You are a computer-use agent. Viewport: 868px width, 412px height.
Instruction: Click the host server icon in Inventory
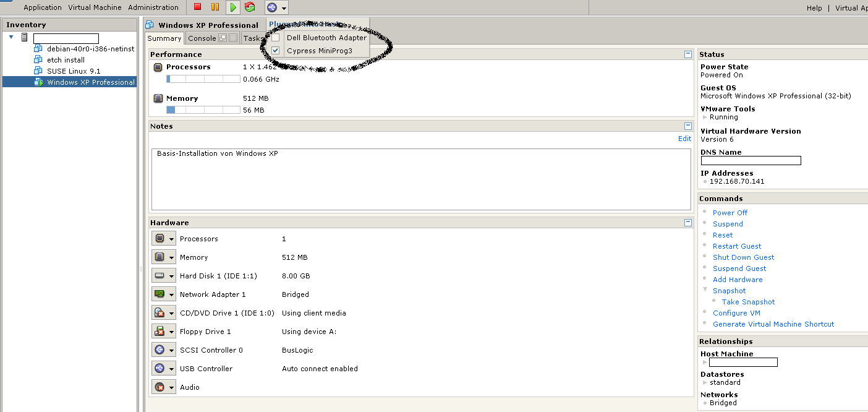25,38
